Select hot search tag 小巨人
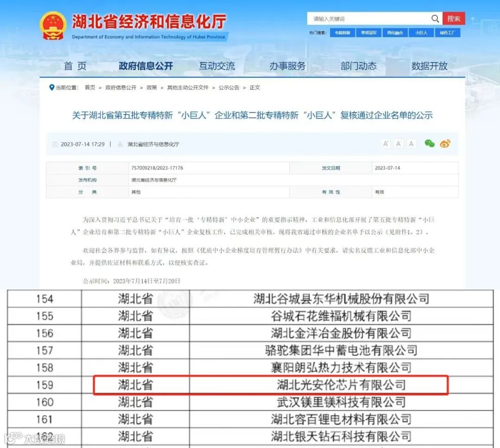The height and width of the screenshot is (448, 500). click(x=421, y=32)
